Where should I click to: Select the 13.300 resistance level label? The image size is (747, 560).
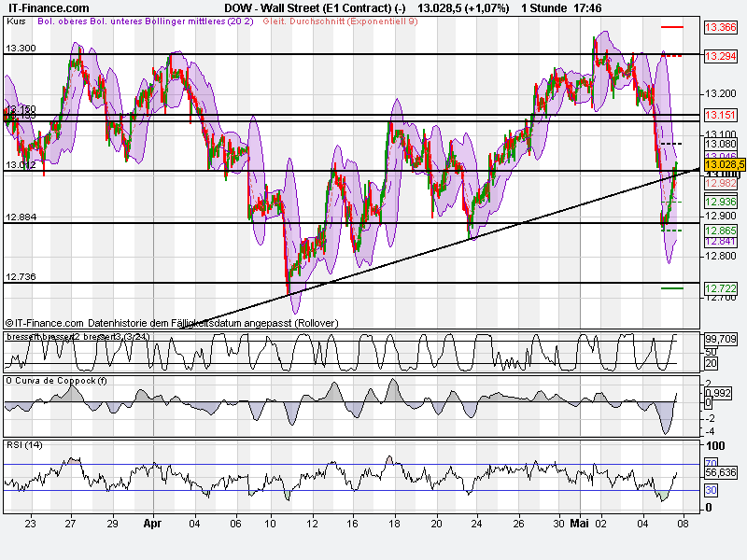[21, 49]
